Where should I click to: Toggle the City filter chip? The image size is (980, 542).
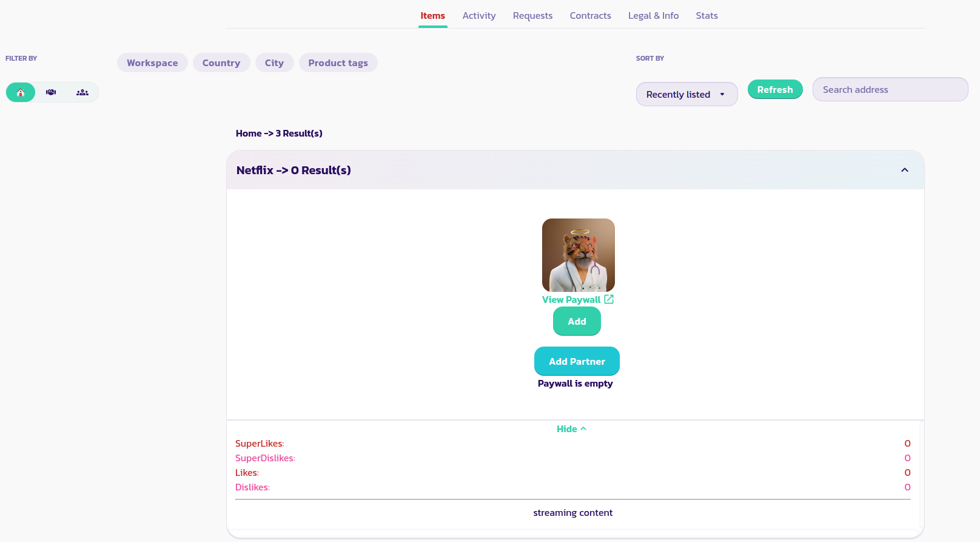click(274, 63)
